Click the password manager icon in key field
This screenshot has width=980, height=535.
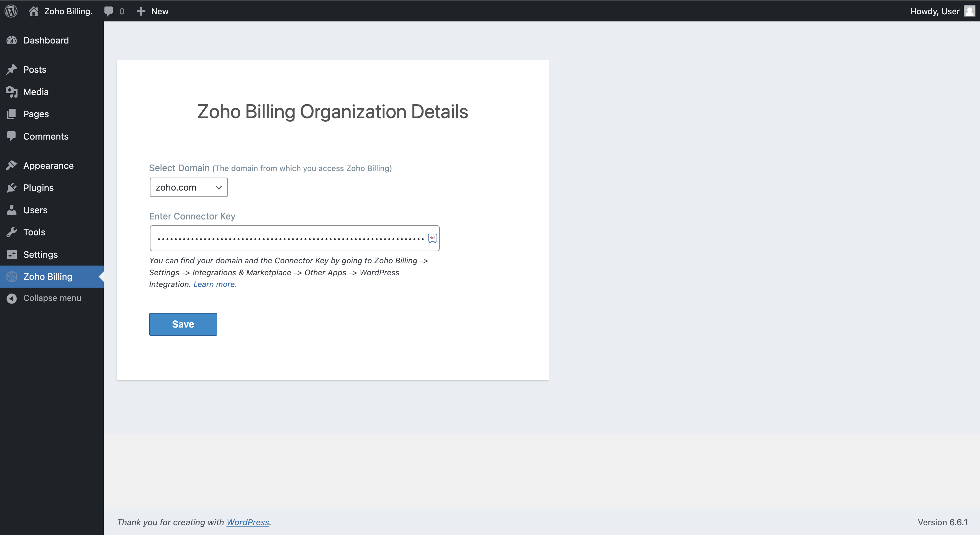click(433, 238)
